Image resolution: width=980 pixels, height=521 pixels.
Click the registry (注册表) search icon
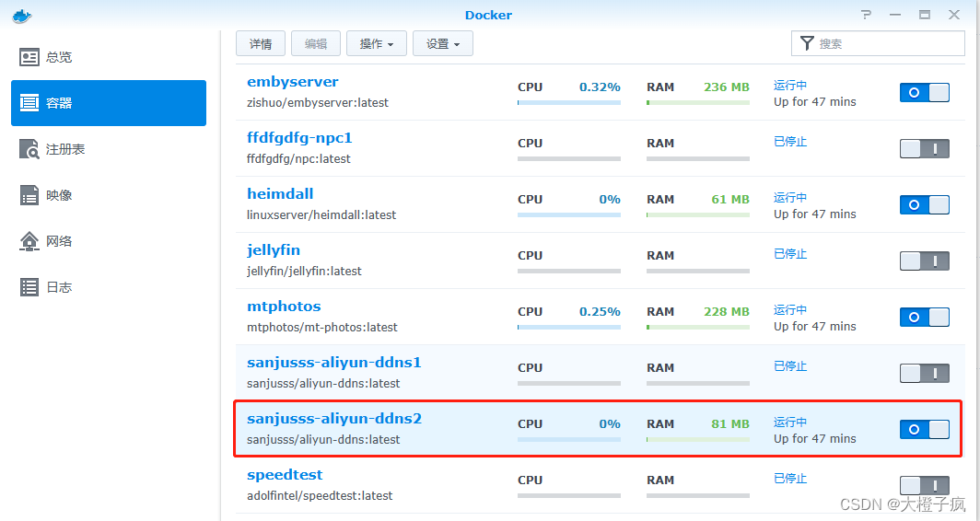[x=29, y=149]
